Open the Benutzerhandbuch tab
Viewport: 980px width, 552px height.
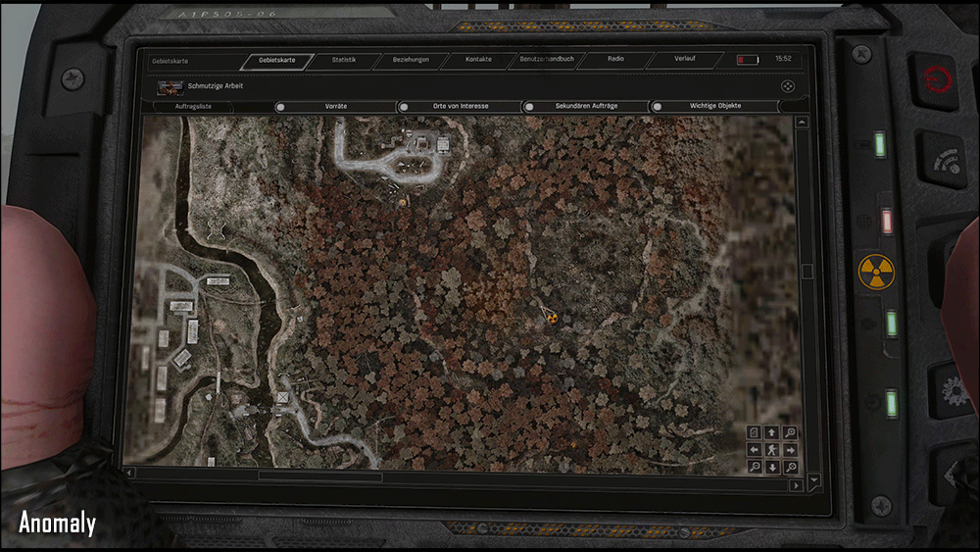click(546, 60)
